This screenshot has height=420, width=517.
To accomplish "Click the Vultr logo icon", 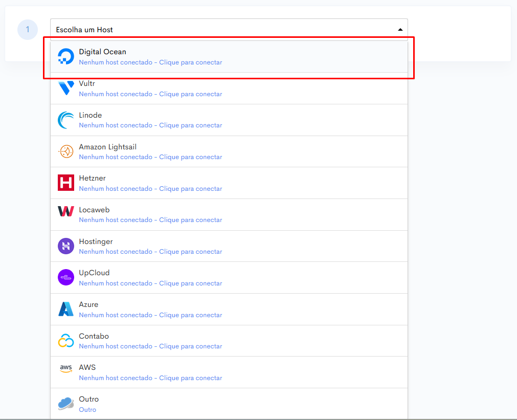I will 66,88.
